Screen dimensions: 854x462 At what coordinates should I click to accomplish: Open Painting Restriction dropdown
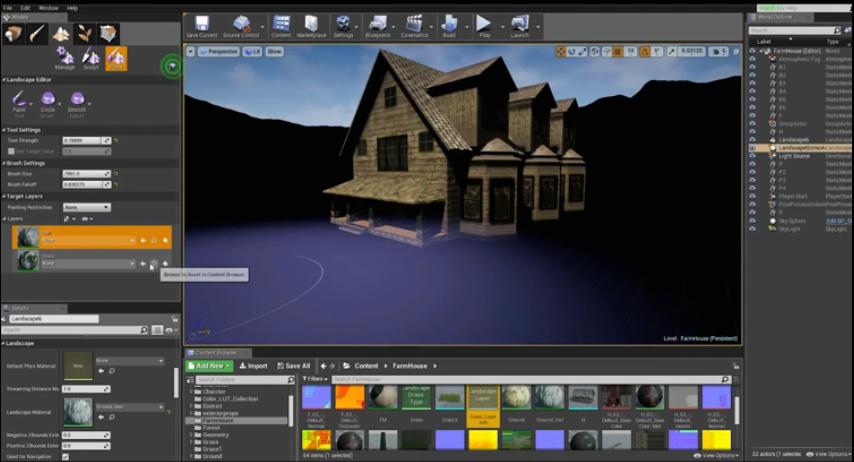[x=87, y=208]
